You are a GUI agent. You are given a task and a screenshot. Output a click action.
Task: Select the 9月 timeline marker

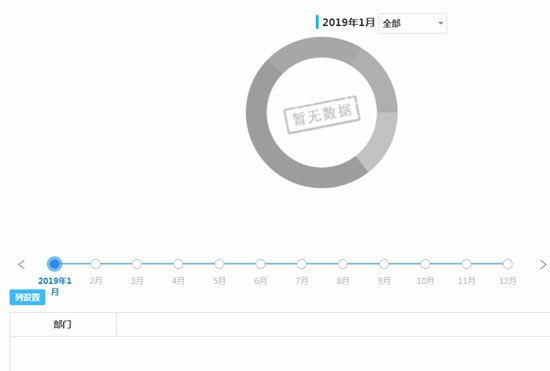pyautogui.click(x=384, y=264)
